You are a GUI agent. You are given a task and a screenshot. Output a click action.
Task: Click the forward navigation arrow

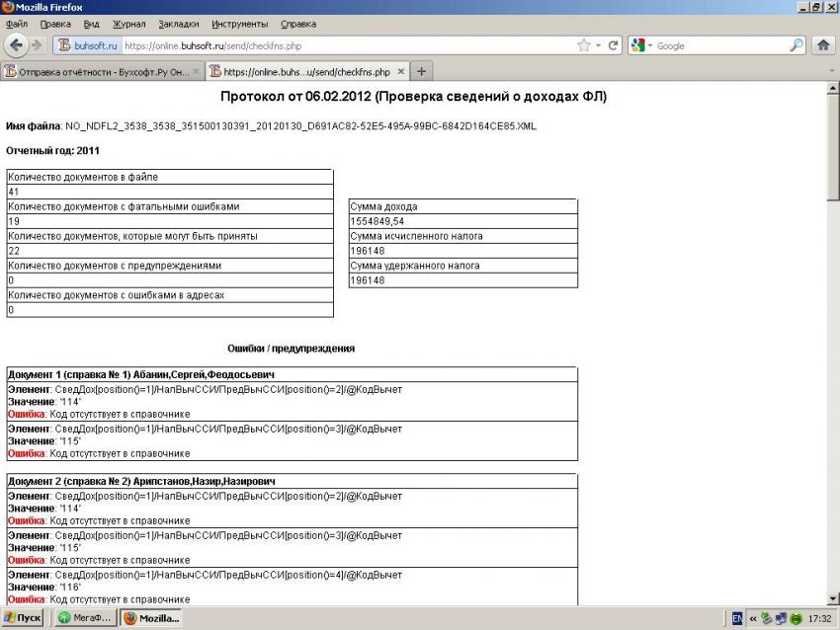(40, 46)
